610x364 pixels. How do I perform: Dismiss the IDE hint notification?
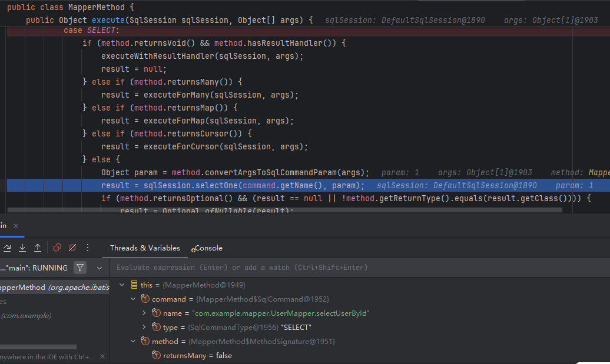pos(102,356)
